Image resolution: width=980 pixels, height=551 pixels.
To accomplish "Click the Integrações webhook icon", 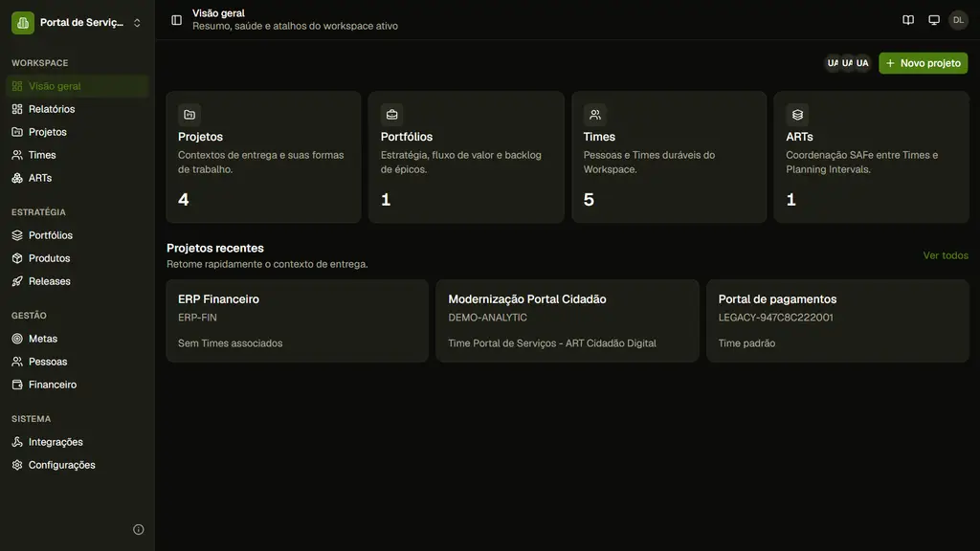I will [x=17, y=442].
